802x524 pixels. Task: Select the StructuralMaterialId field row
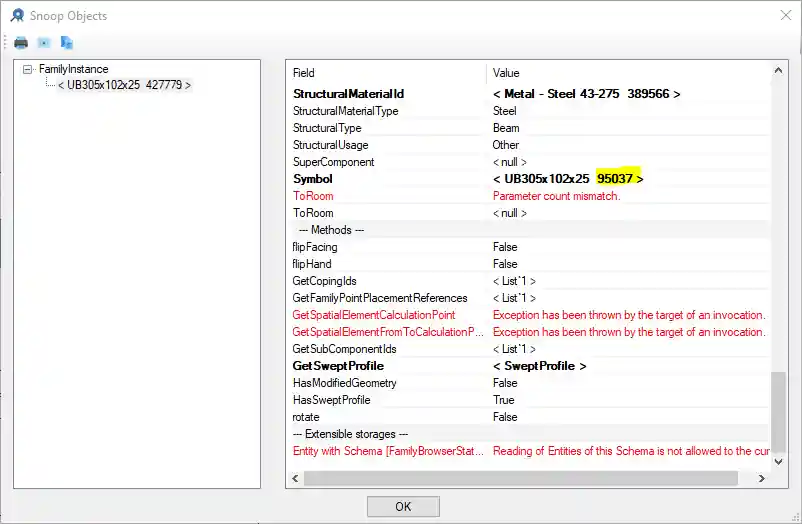point(348,94)
